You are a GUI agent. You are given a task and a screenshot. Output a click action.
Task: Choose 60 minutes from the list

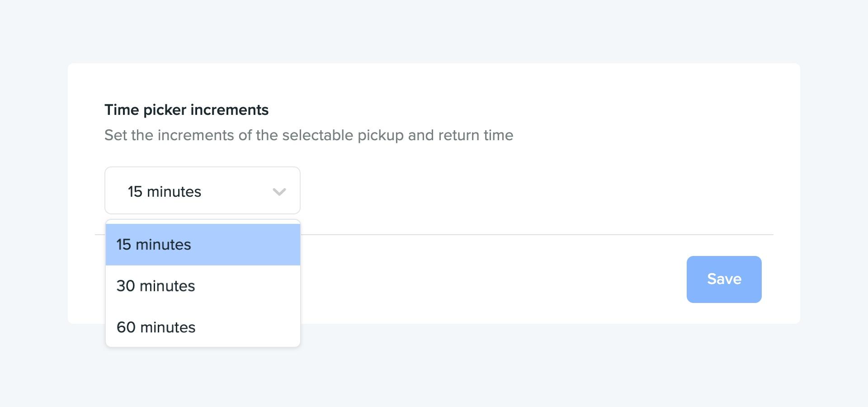[x=203, y=327]
